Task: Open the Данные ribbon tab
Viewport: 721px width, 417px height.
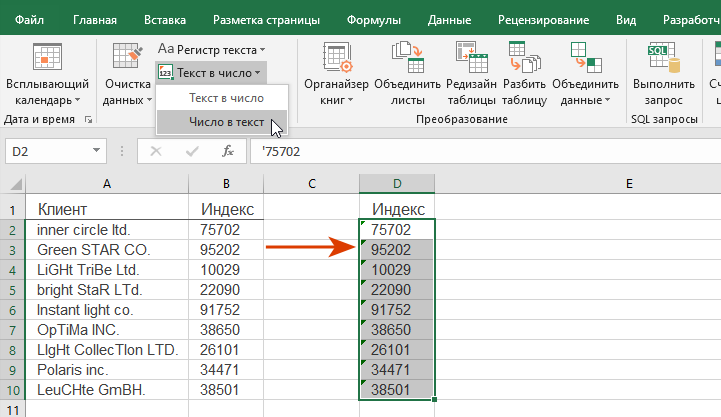Action: click(x=449, y=19)
